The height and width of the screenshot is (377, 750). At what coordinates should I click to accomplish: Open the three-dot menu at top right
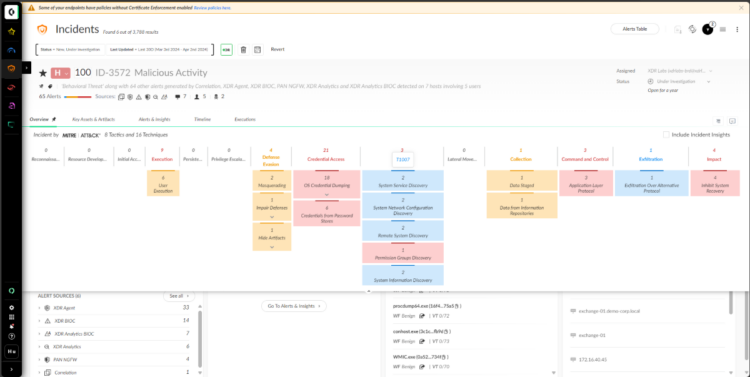tap(737, 29)
